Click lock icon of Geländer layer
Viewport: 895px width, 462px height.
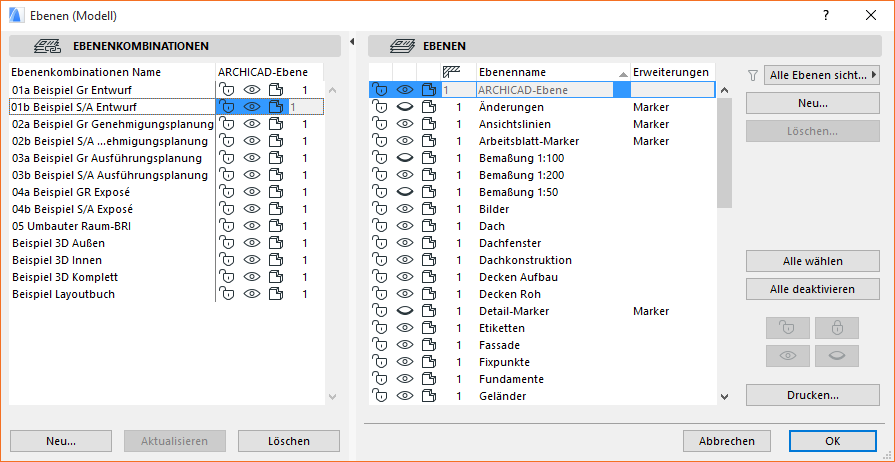click(380, 396)
